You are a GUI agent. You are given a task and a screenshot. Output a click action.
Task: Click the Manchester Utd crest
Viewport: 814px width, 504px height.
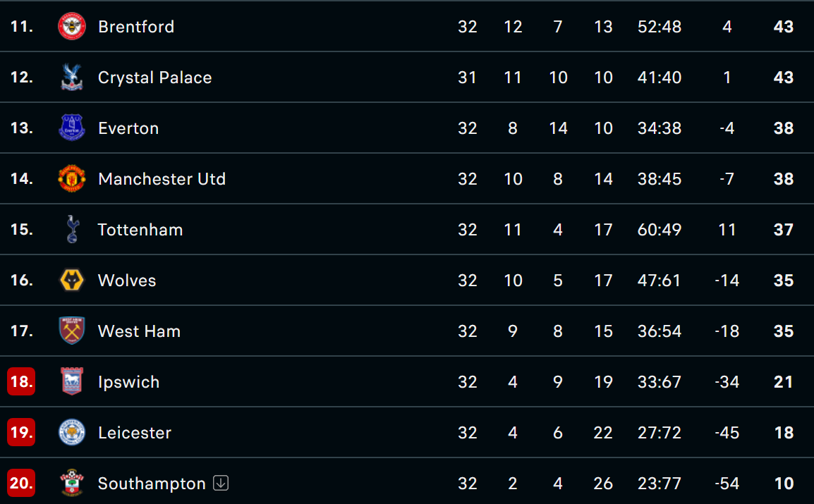pyautogui.click(x=72, y=178)
